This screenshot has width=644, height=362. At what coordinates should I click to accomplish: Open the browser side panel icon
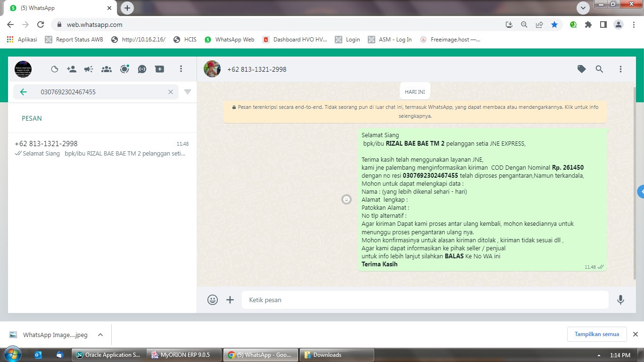603,25
